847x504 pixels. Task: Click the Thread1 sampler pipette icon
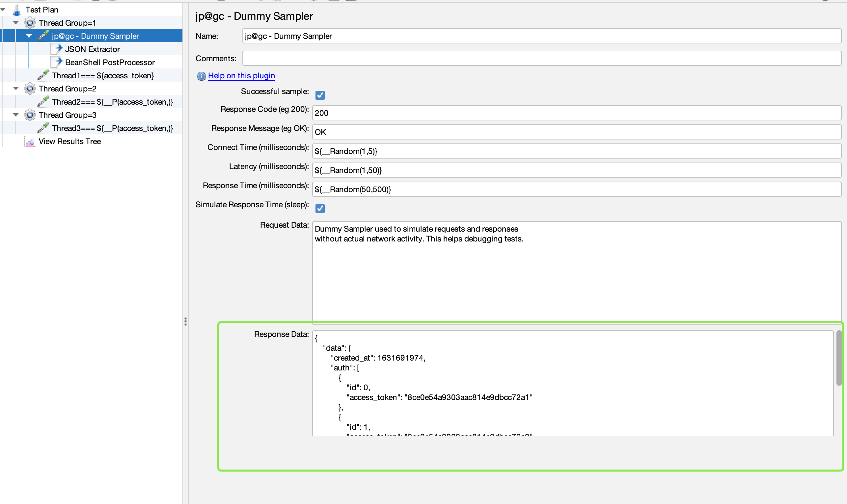coord(43,75)
